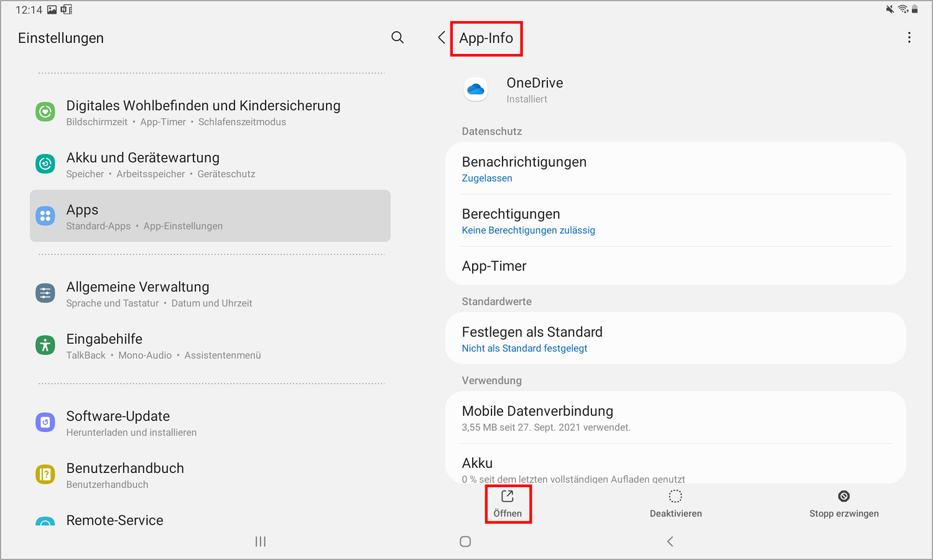Click 'Keine Berechtigungen zulässig' text
This screenshot has width=933, height=560.
[529, 231]
